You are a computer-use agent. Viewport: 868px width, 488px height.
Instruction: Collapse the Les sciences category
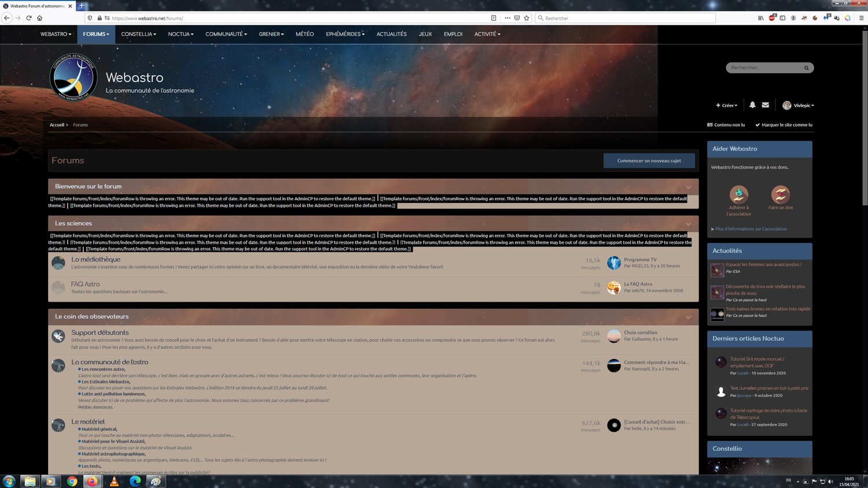[x=688, y=224]
